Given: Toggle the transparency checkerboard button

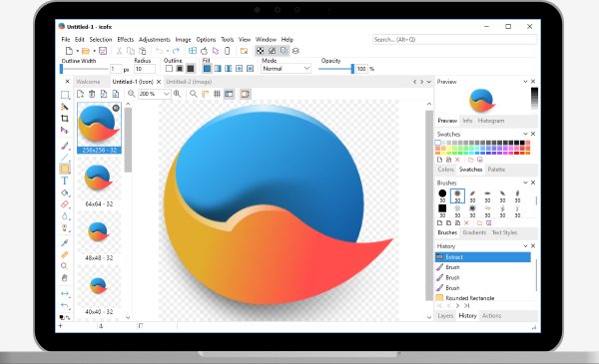Looking at the screenshot, I should coord(261,51).
